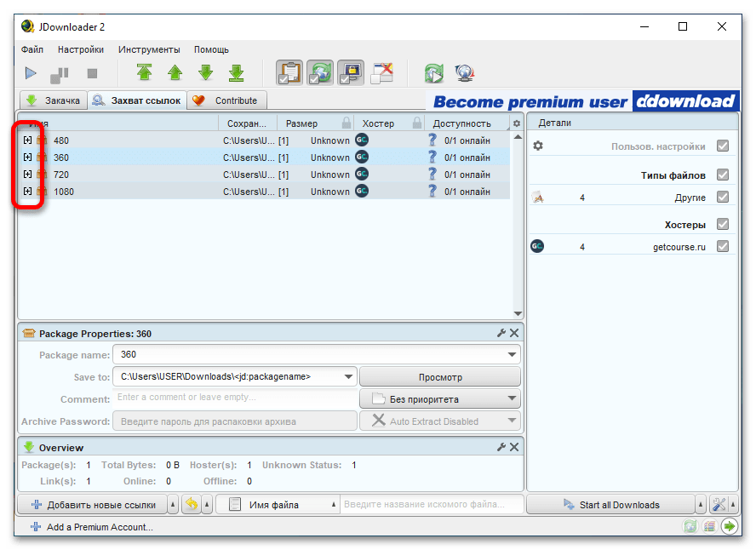The image size is (756, 550).
Task: Open the Без приоритета priority dropdown
Action: tap(440, 398)
